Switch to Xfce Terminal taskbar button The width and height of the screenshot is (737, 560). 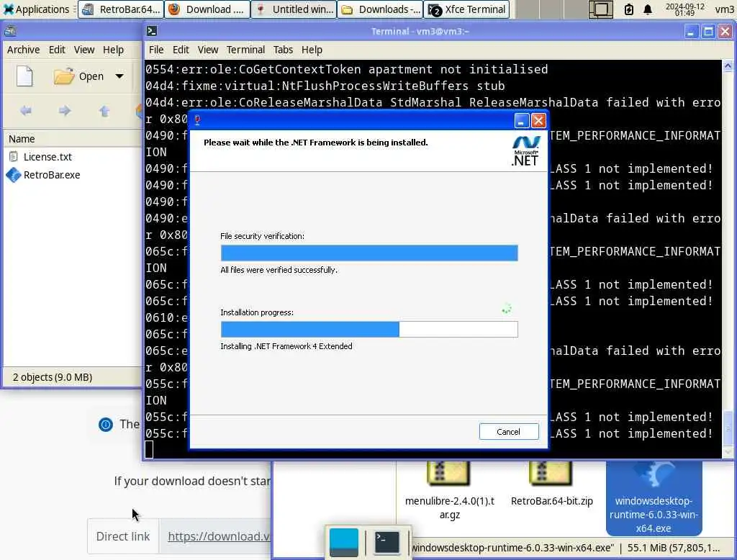point(466,9)
